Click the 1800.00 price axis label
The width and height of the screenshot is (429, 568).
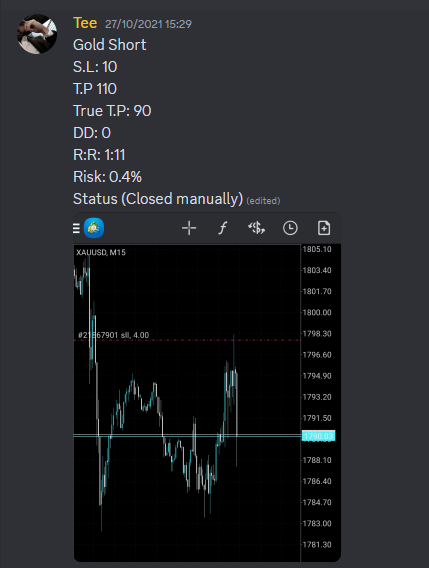point(317,313)
